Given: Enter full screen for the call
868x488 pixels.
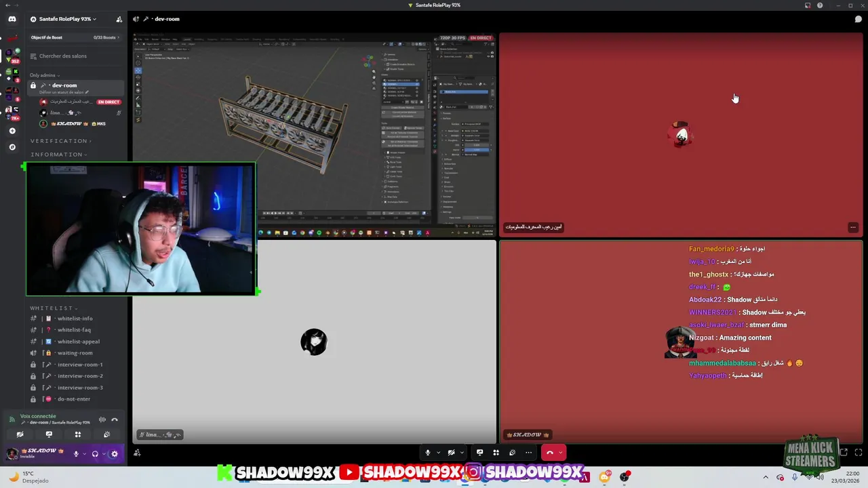Looking at the screenshot, I should tap(859, 452).
